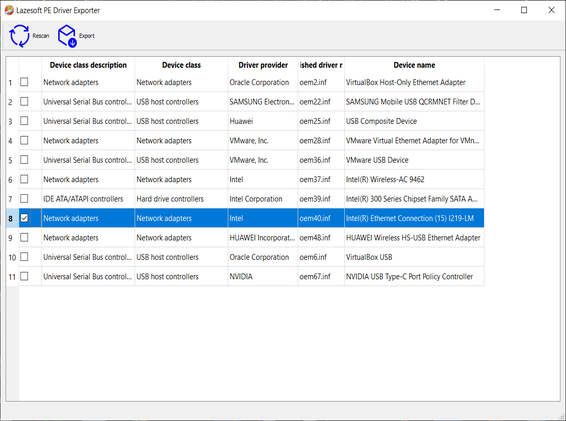Image resolution: width=566 pixels, height=421 pixels.
Task: Tick the checkbox for oem28.inf VMware row
Action: point(24,140)
